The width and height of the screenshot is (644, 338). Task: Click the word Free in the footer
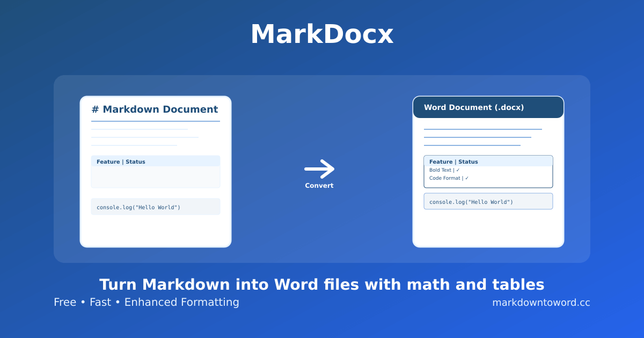[65, 303]
